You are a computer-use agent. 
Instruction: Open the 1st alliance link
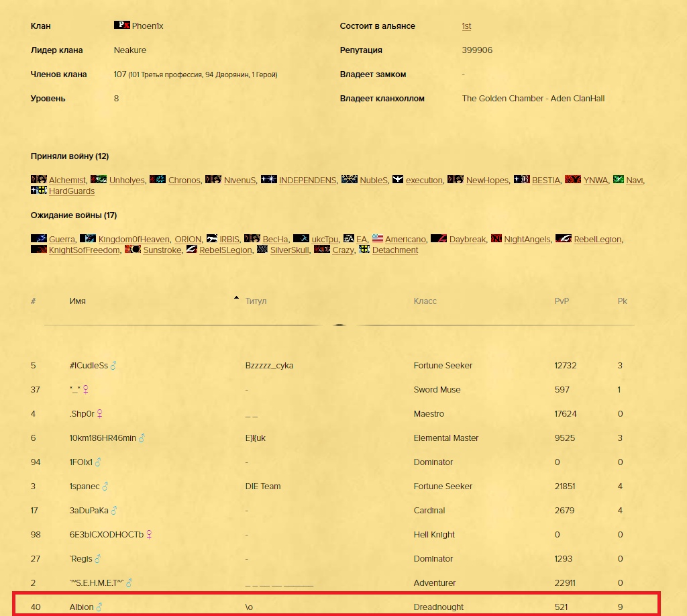coord(466,26)
